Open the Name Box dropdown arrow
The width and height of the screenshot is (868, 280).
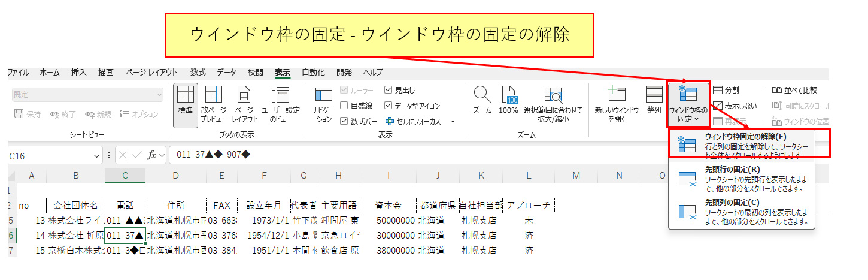click(97, 155)
